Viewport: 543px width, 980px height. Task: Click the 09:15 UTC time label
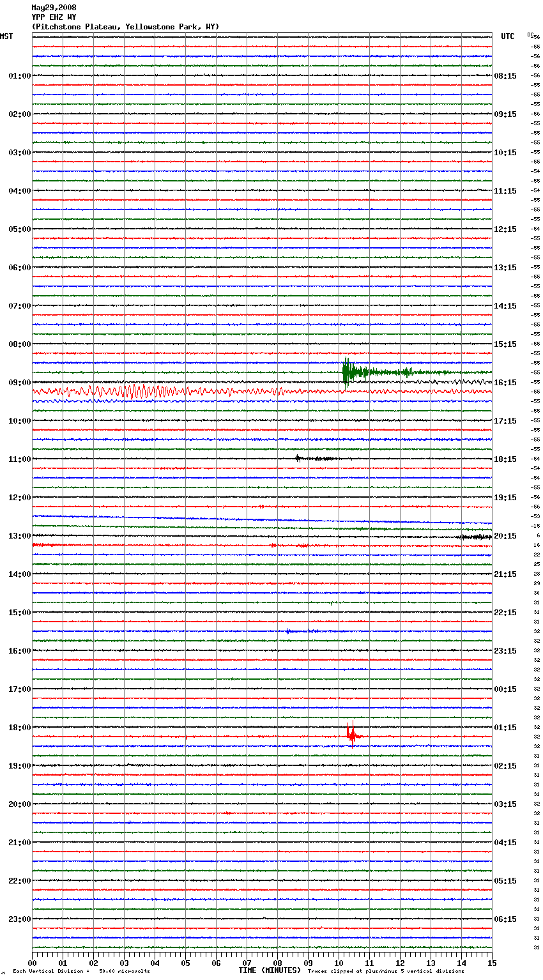[x=505, y=114]
